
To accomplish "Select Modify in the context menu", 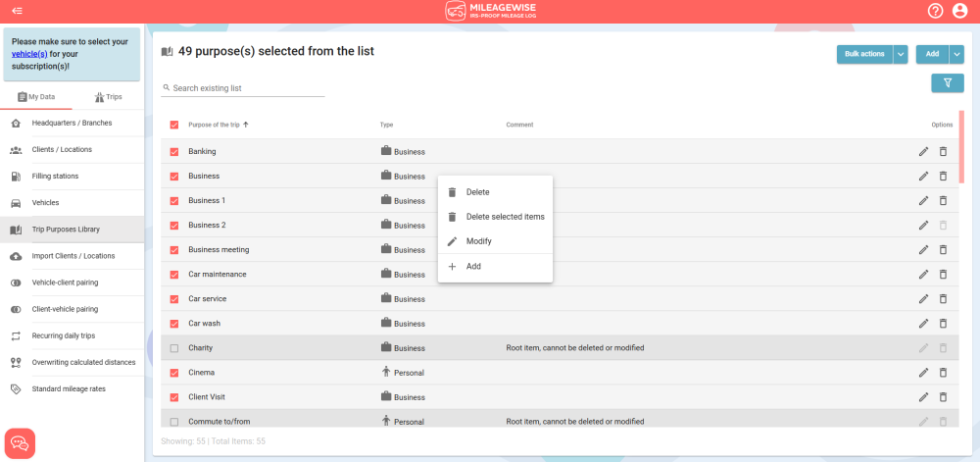I will coord(478,241).
